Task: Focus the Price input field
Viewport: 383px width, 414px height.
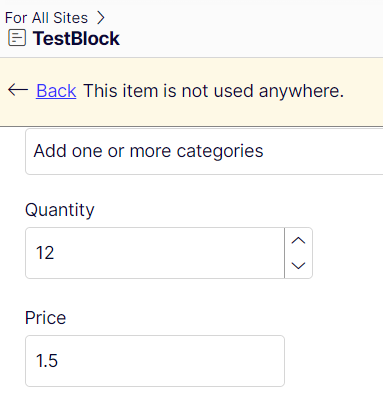Action: tap(155, 361)
